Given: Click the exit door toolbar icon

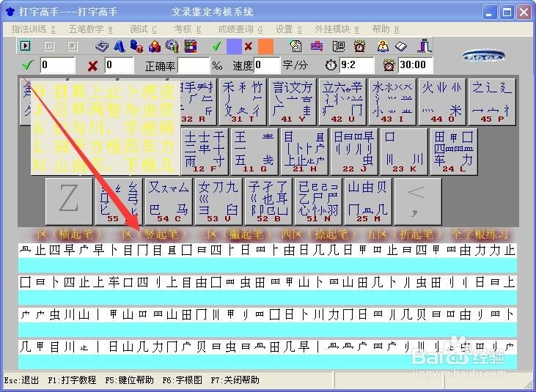Looking at the screenshot, I should [425, 46].
